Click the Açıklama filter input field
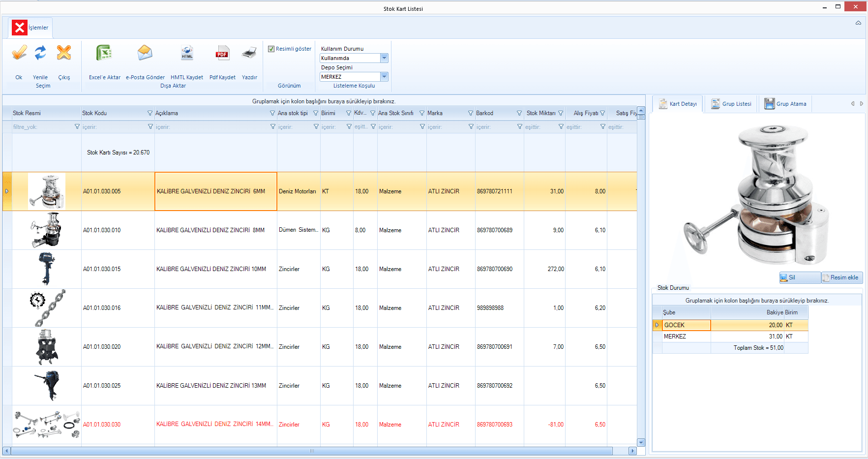This screenshot has height=459, width=868. pyautogui.click(x=211, y=127)
